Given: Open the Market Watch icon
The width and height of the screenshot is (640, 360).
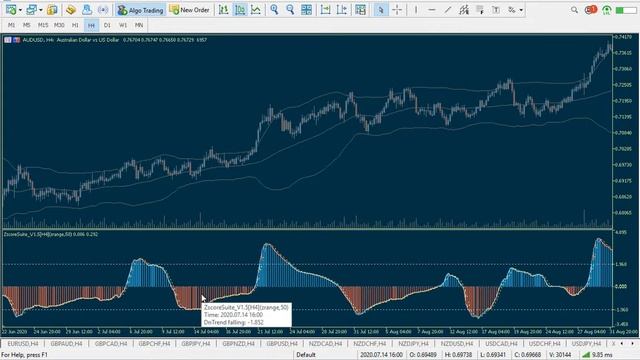Looking at the screenshot, I should (52, 10).
